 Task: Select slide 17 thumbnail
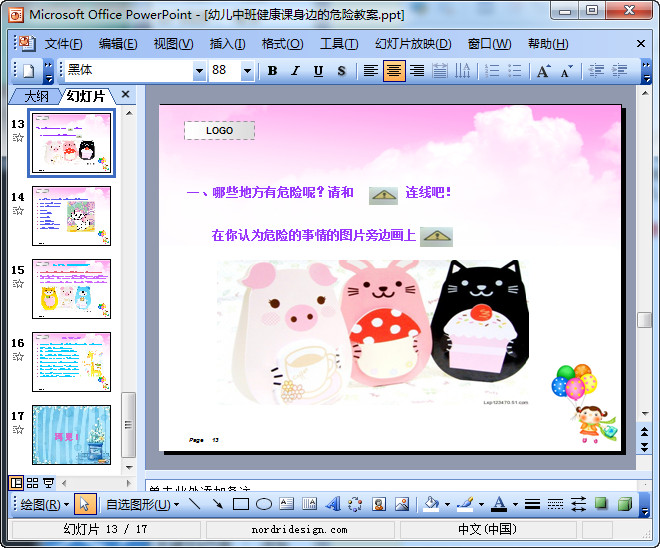coord(72,435)
